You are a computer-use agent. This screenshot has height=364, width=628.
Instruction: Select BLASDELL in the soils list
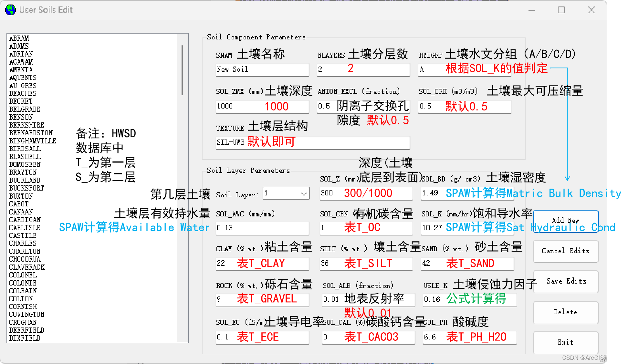25,157
